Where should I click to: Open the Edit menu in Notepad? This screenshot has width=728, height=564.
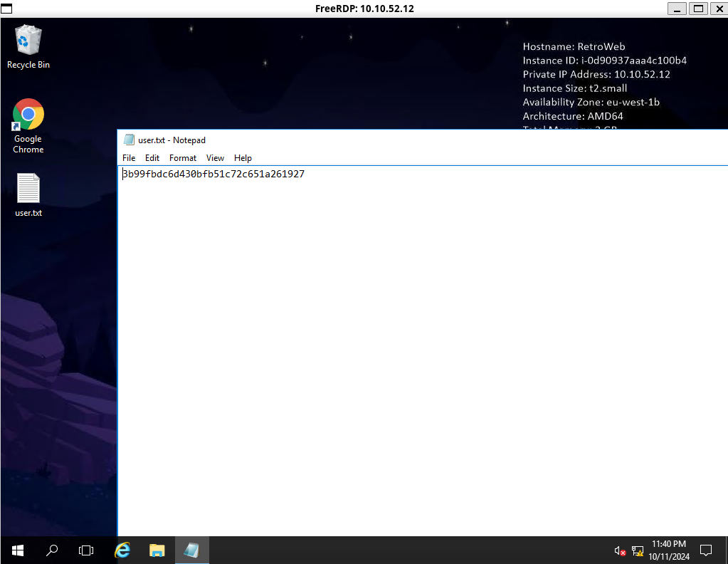pyautogui.click(x=152, y=158)
